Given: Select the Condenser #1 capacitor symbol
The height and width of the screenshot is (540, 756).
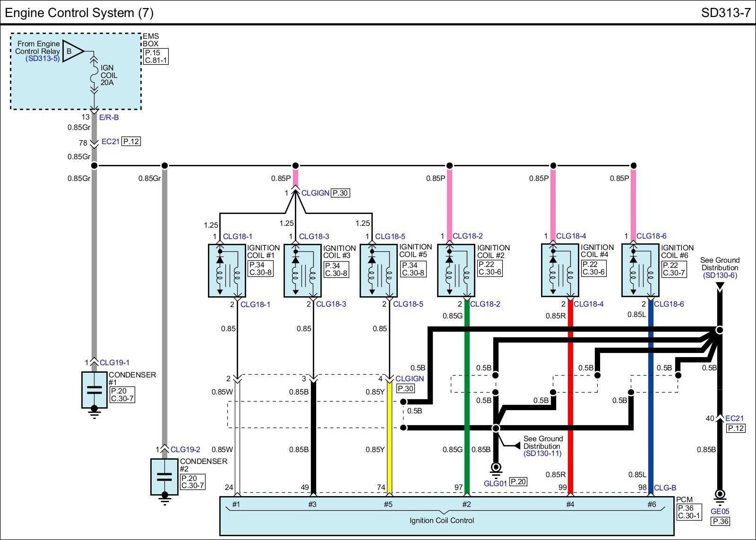Looking at the screenshot, I should pyautogui.click(x=94, y=390).
